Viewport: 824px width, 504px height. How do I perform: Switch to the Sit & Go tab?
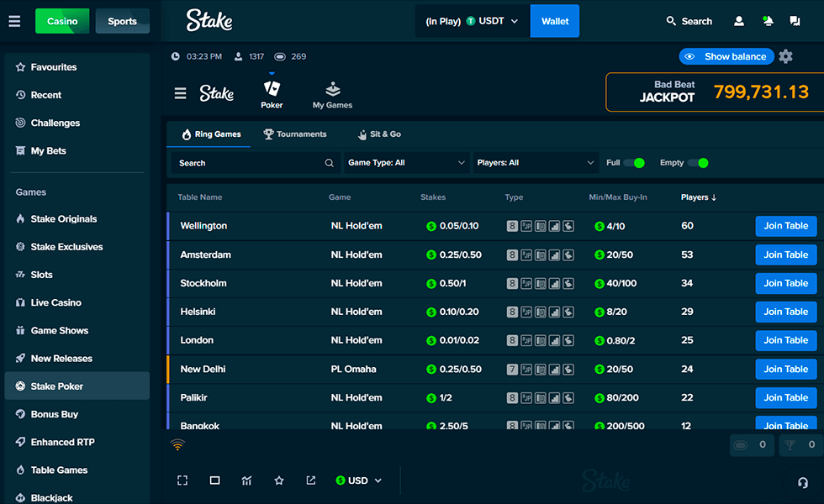[379, 134]
